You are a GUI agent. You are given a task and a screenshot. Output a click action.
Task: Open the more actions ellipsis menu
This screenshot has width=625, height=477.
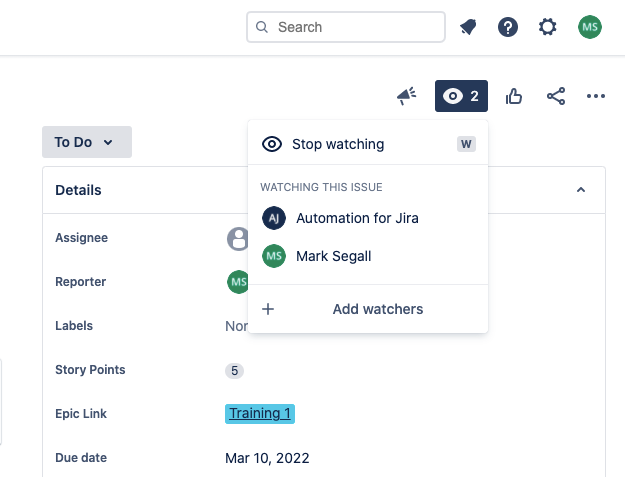pyautogui.click(x=596, y=96)
